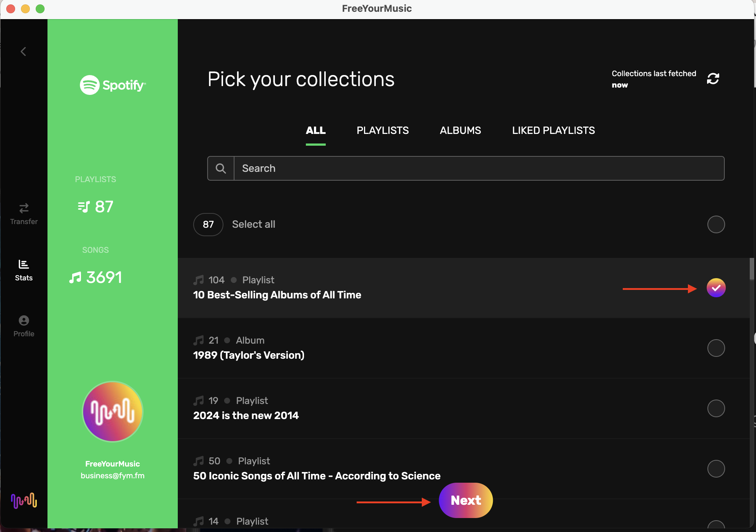The image size is (756, 532).
Task: Click the FreeYourMusic waveform logo bottom-left
Action: click(x=24, y=500)
